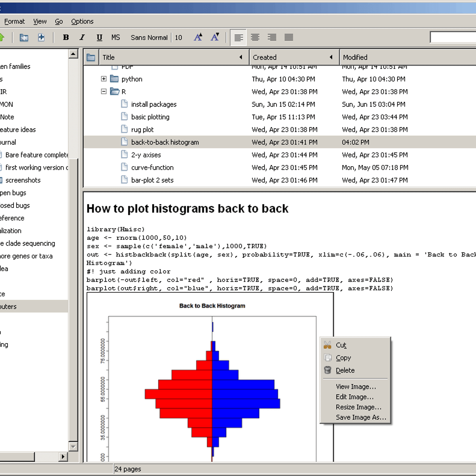Open the Options menu
Viewport: 476px width, 476px height.
(x=82, y=21)
